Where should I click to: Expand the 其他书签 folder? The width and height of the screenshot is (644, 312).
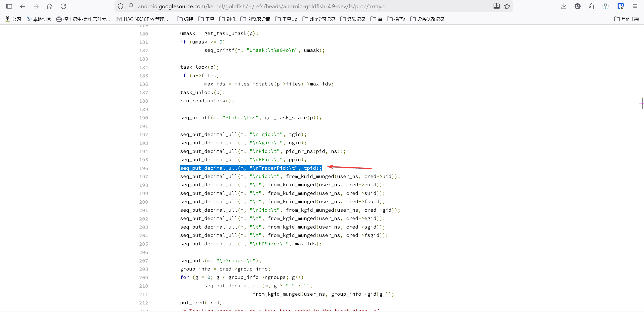coord(627,19)
